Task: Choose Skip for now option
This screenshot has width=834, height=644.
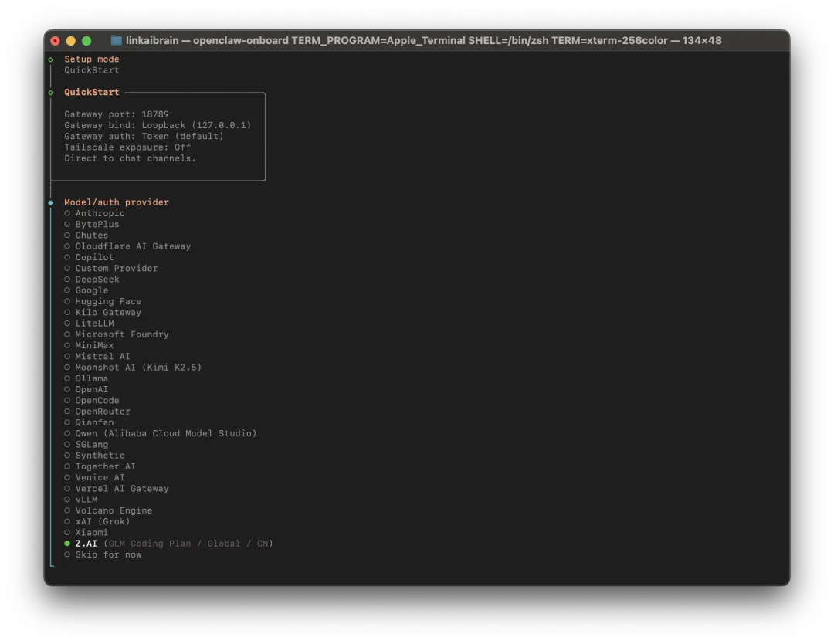Action: tap(103, 554)
